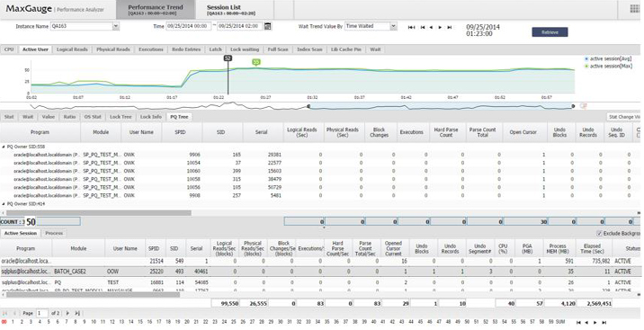Open the Stat tab in detail panel

[9, 117]
